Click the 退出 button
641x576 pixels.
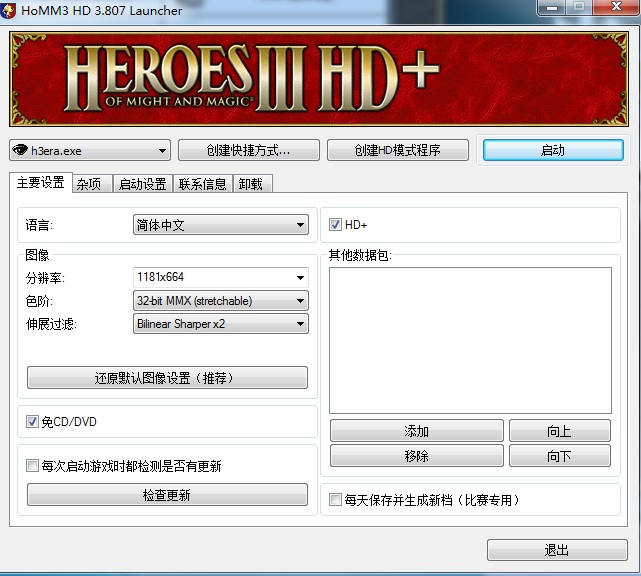coord(557,550)
